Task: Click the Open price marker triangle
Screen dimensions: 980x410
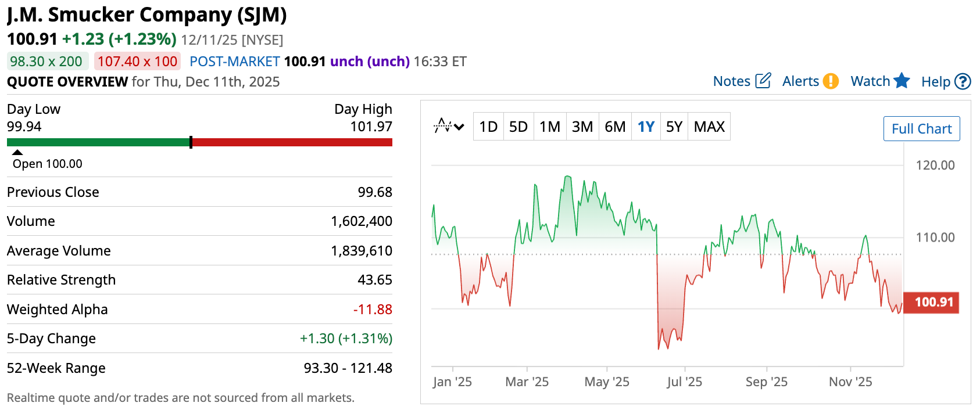Action: click(x=17, y=152)
